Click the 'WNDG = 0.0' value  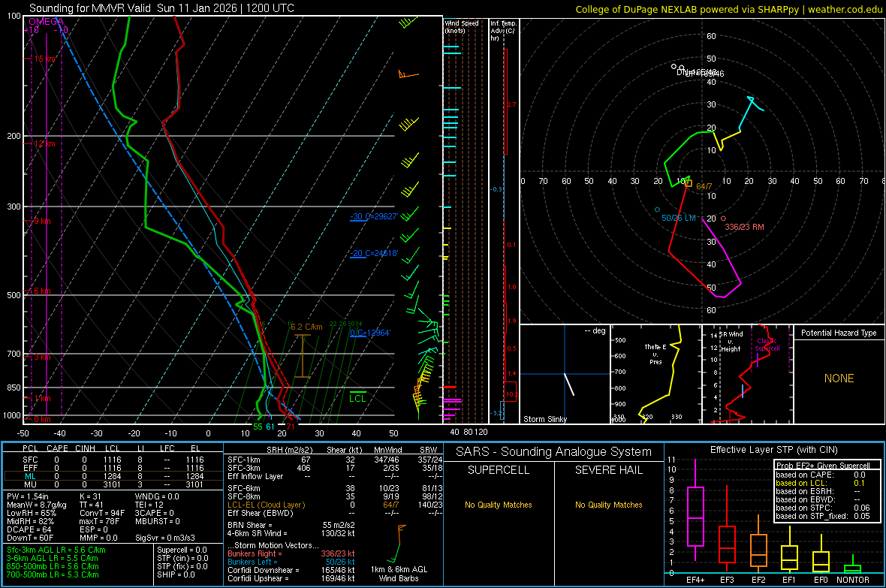tap(157, 496)
